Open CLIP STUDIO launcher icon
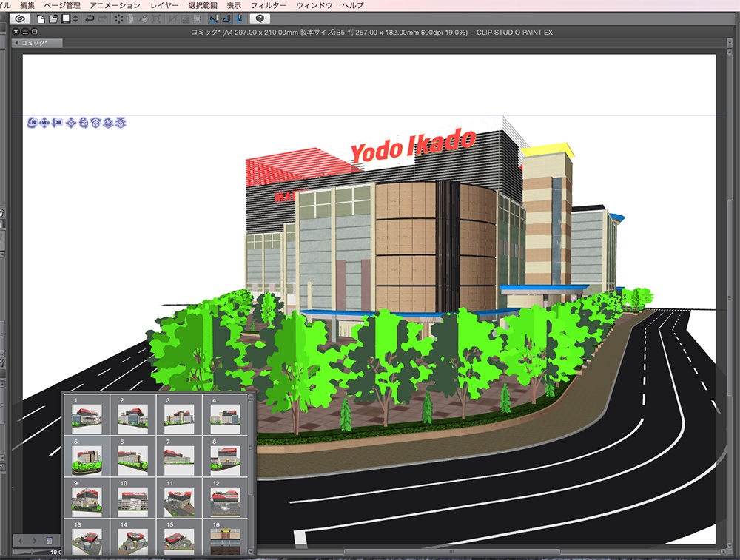The width and height of the screenshot is (740, 560). (20, 19)
